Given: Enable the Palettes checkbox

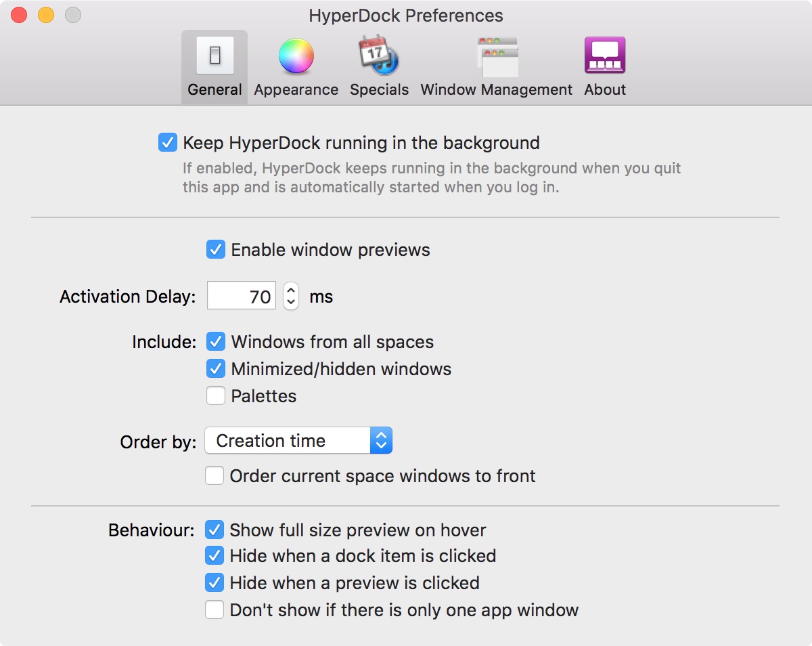Looking at the screenshot, I should [x=215, y=395].
